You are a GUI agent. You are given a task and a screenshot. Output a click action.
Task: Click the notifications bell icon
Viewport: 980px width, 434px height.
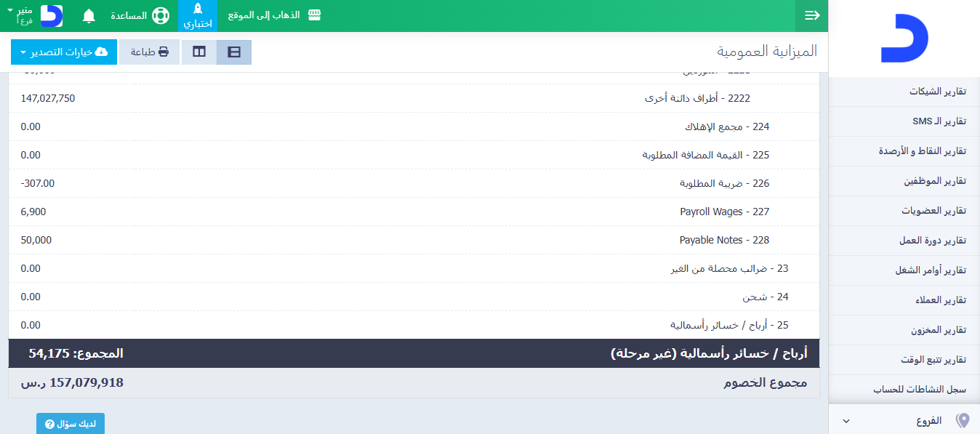click(x=89, y=16)
